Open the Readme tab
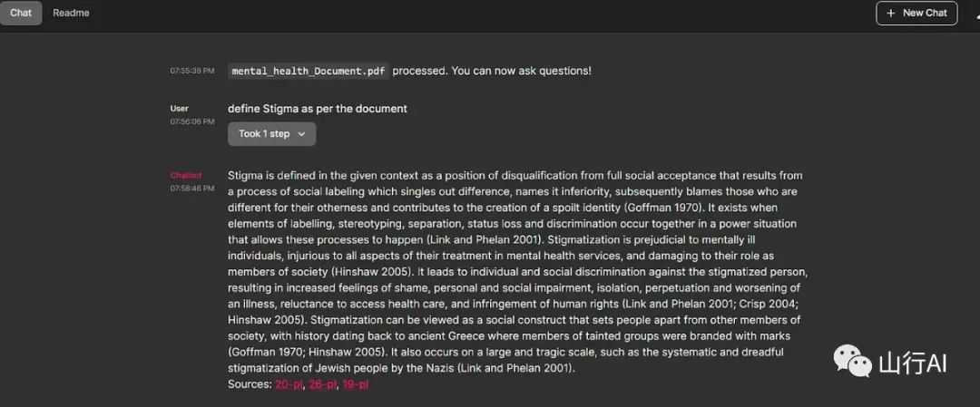 [x=71, y=13]
